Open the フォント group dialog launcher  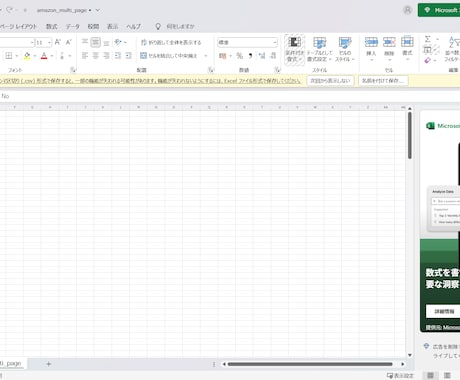73,70
